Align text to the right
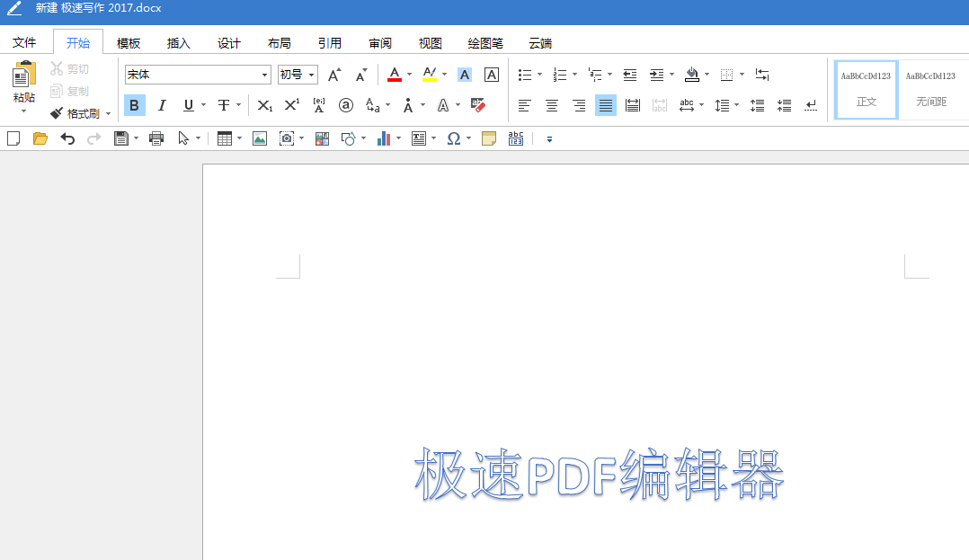The image size is (969, 560). point(579,106)
